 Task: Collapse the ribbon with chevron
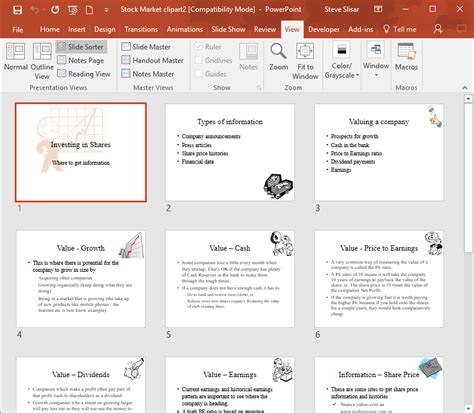pyautogui.click(x=464, y=88)
